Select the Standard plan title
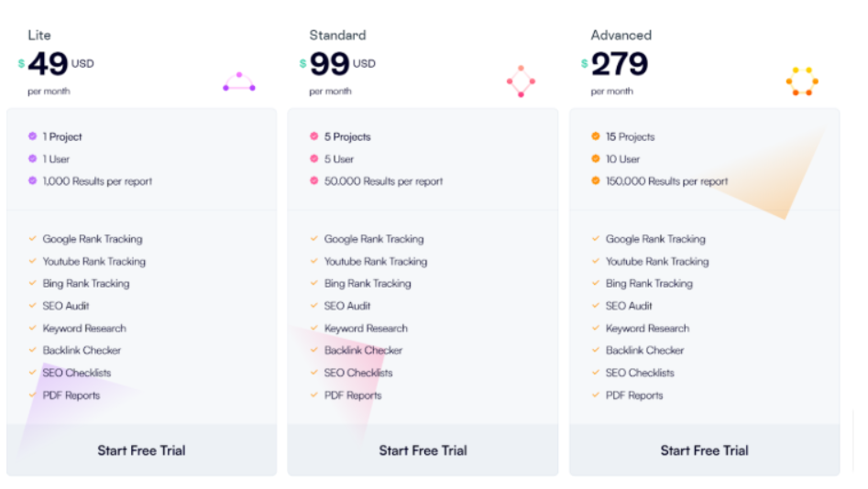This screenshot has height=489, width=868. (337, 35)
